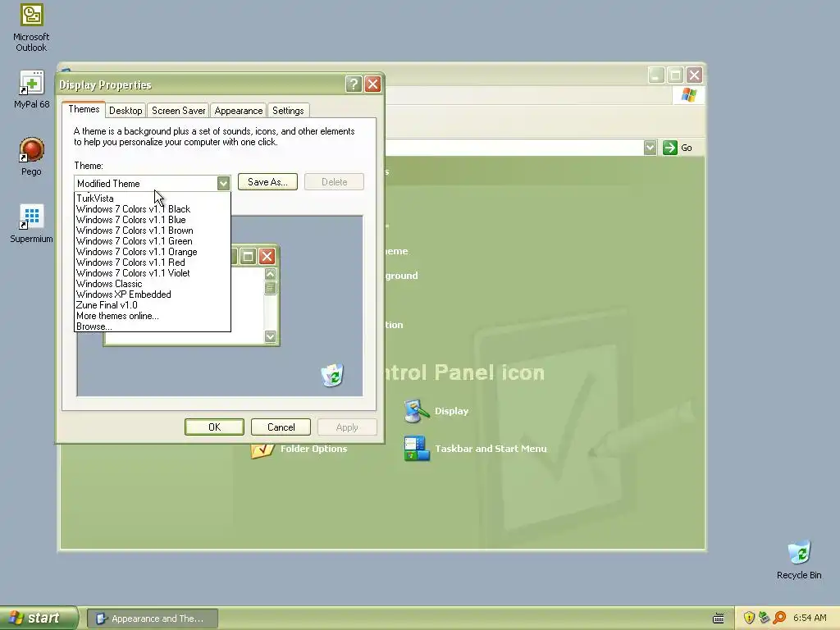The image size is (840, 630).
Task: Select Windows 7 Colors v1.1 Blue
Action: (152, 220)
